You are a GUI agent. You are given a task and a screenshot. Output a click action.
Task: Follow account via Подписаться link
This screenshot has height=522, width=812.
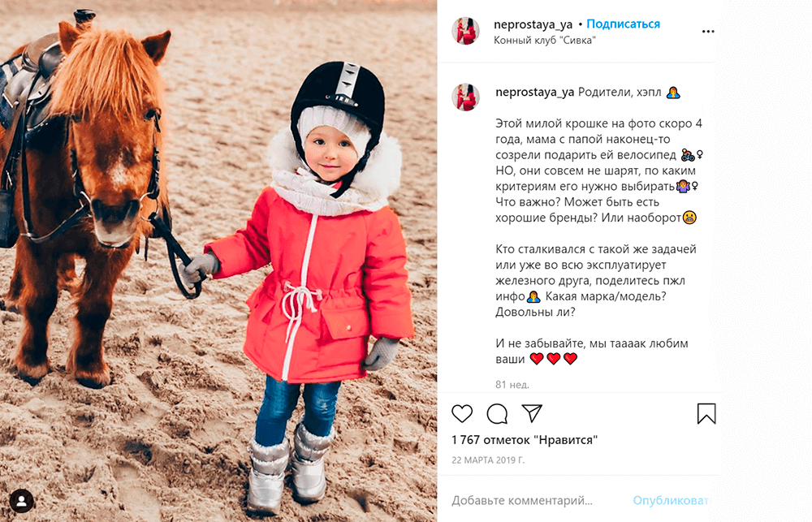[623, 24]
